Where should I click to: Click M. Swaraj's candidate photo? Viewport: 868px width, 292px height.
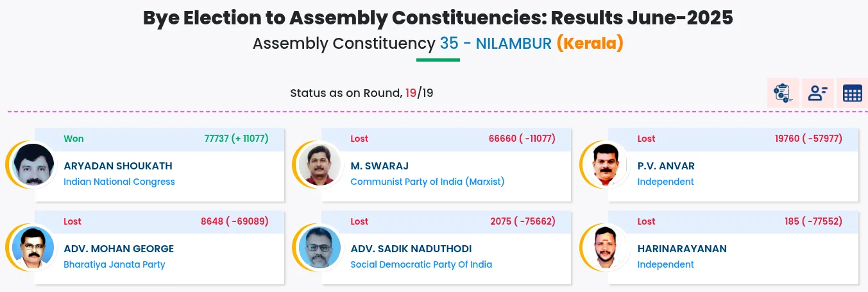pos(319,165)
